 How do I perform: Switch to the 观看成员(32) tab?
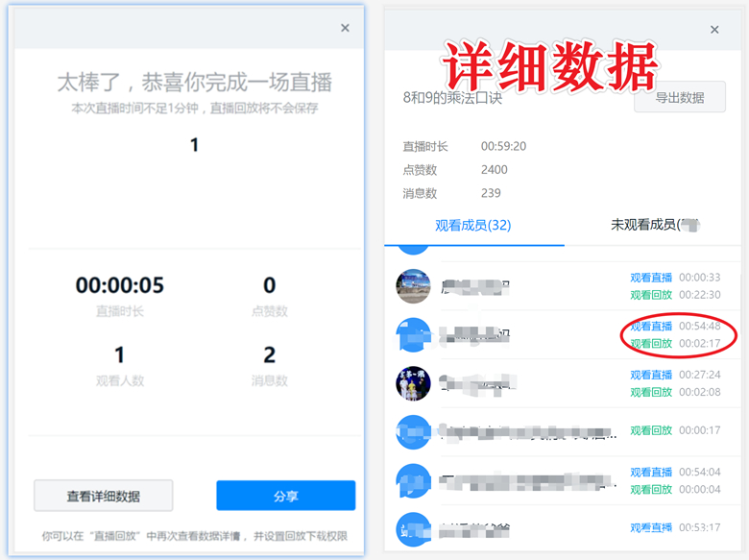coord(472,225)
